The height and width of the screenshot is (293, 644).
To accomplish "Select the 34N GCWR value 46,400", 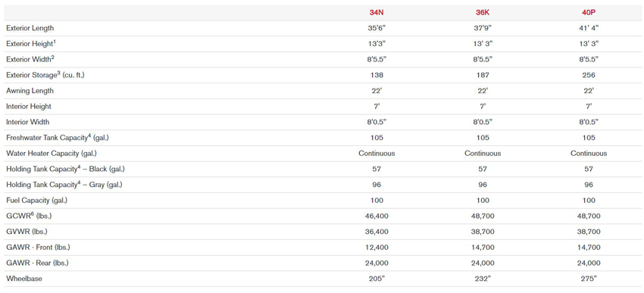I will coord(377,216).
